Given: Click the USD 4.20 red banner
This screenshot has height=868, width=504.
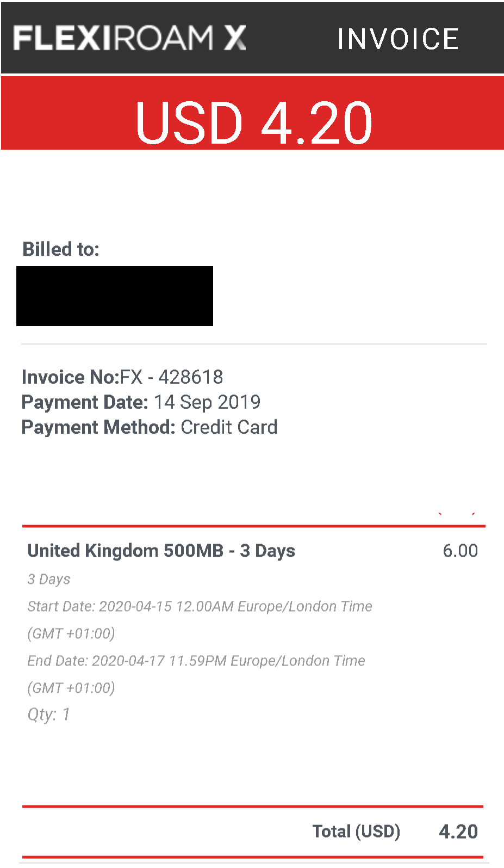Looking at the screenshot, I should [252, 113].
